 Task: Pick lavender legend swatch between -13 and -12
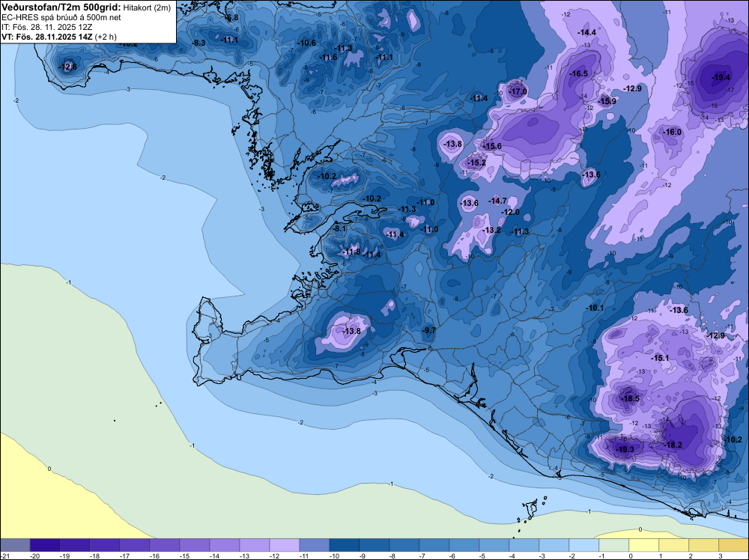(x=255, y=545)
